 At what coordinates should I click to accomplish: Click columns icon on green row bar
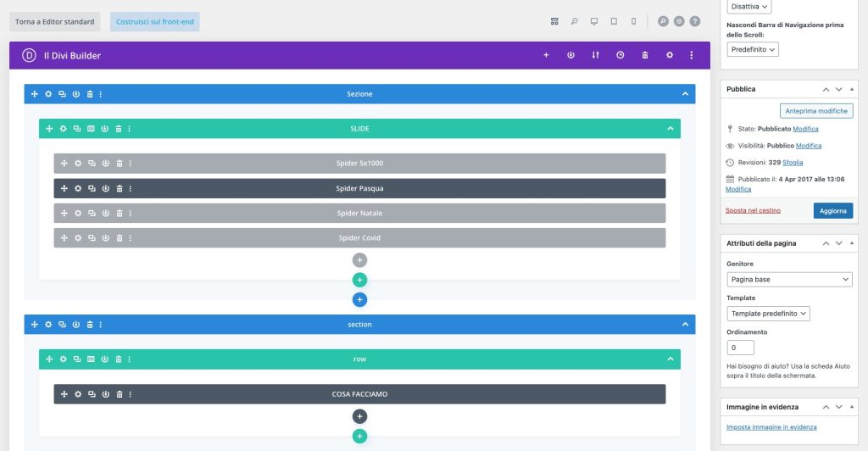click(91, 359)
